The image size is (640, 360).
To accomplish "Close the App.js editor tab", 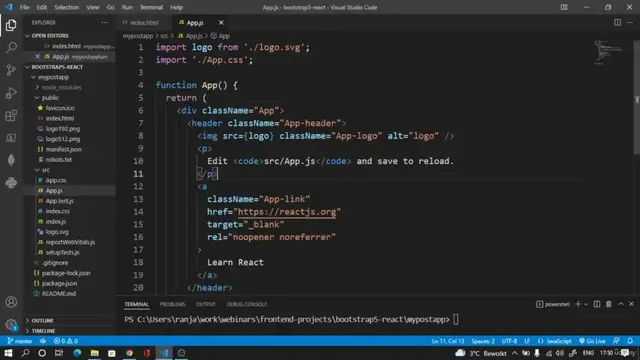I will tap(221, 22).
